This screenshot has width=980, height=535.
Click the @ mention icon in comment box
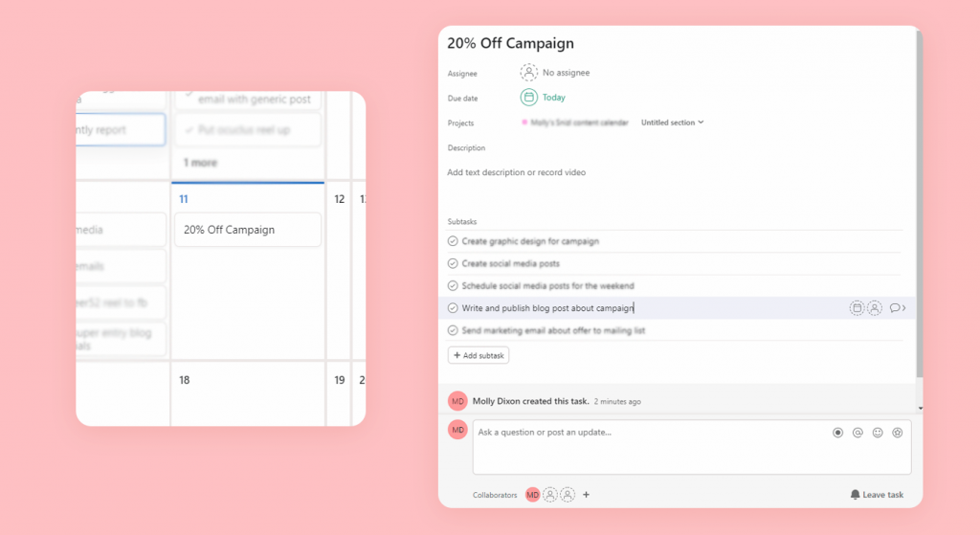(857, 433)
